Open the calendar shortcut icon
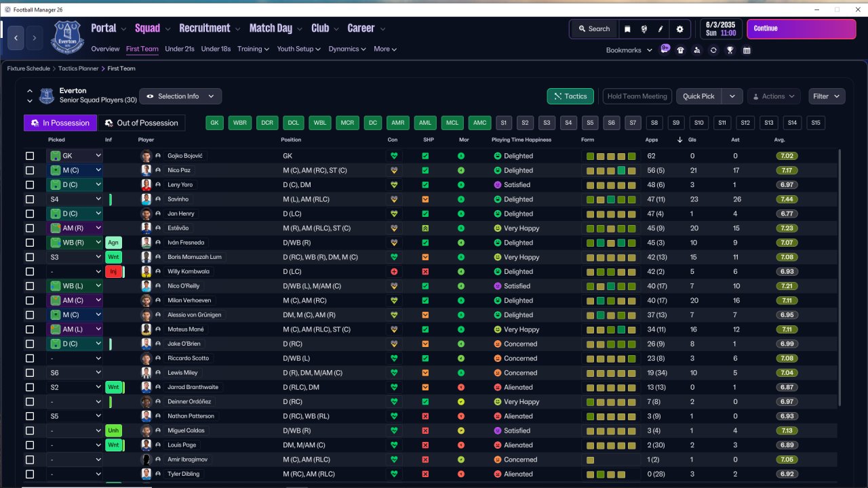Screen dimensions: 868x488 click(747, 50)
